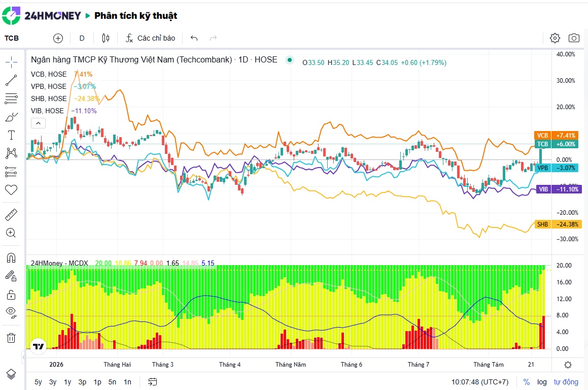The width and height of the screenshot is (588, 390).
Task: Click the VCB price scale label
Action: coord(557,135)
